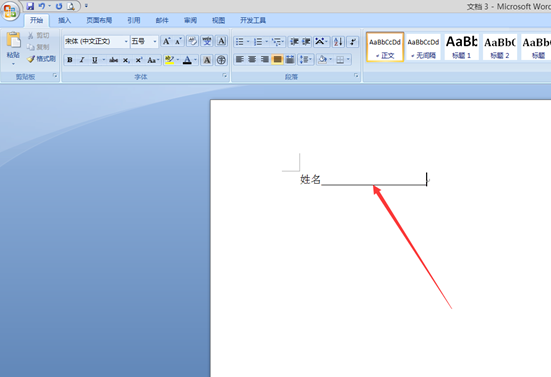The height and width of the screenshot is (377, 551).
Task: Apply font color
Action: [x=187, y=60]
